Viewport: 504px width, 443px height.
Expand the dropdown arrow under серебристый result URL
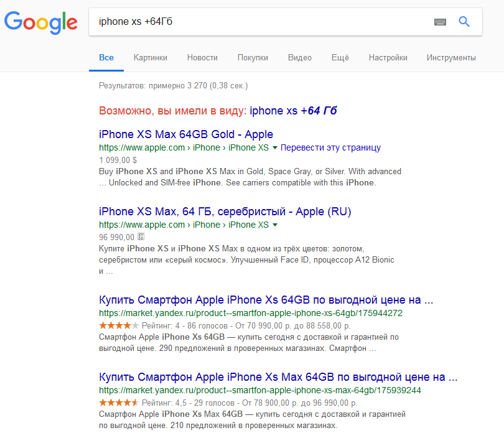275,225
